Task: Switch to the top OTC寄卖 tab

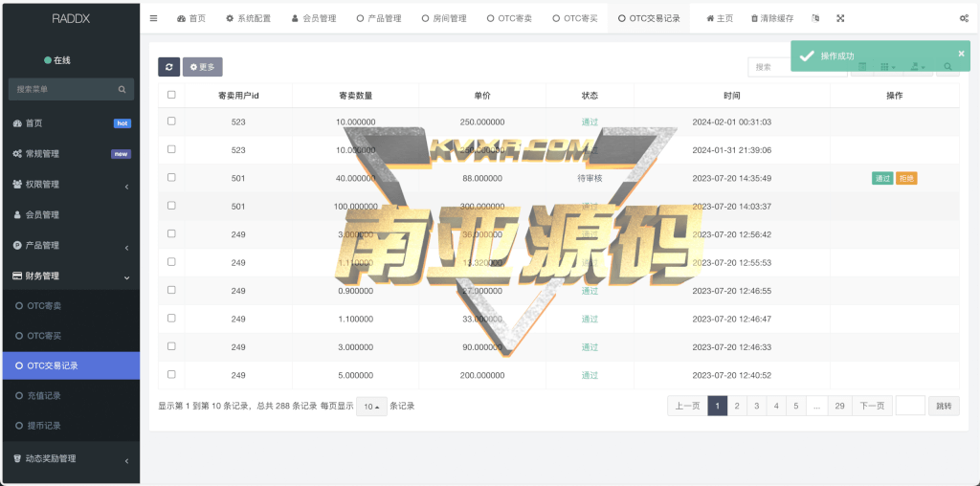Action: pyautogui.click(x=509, y=18)
